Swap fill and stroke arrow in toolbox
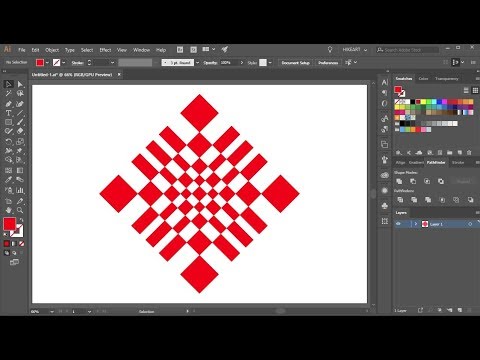The image size is (480, 360). tap(21, 220)
